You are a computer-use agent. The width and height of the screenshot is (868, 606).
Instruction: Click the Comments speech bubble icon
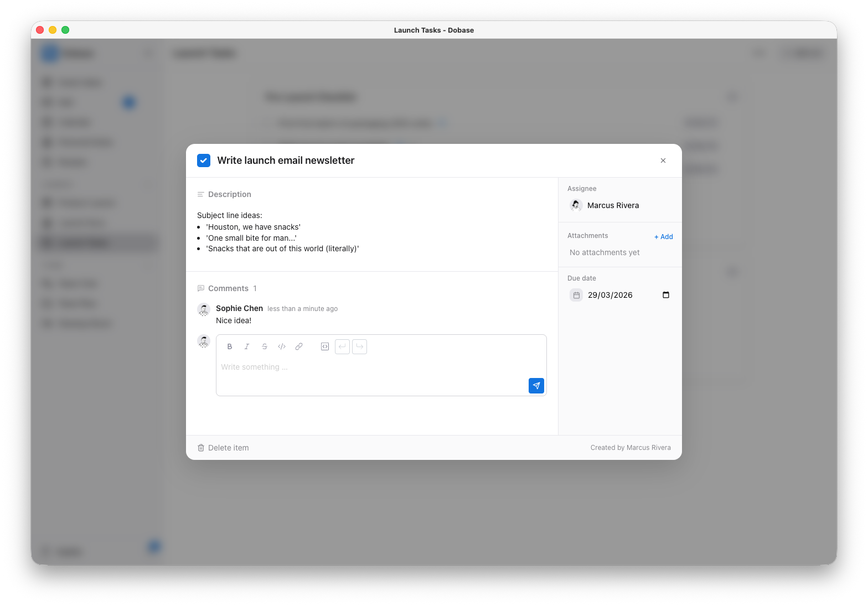201,288
